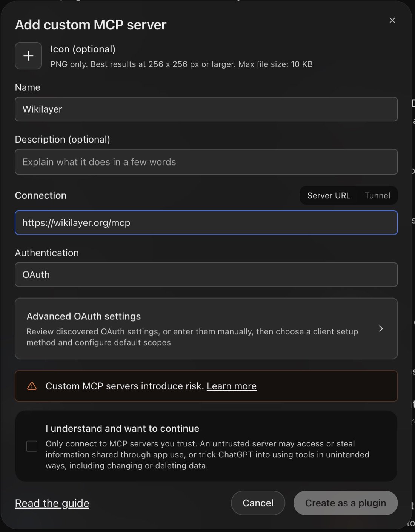Focus the Description optional input field
The height and width of the screenshot is (532, 415).
(x=206, y=162)
